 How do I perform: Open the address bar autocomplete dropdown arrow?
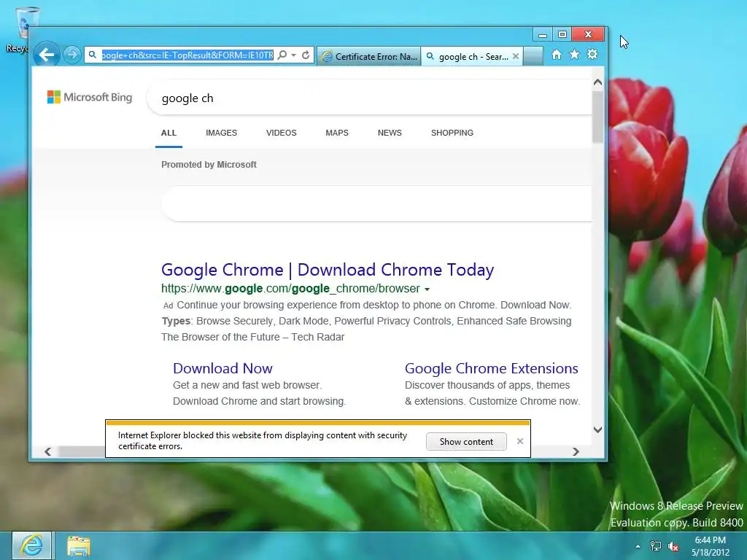(294, 55)
